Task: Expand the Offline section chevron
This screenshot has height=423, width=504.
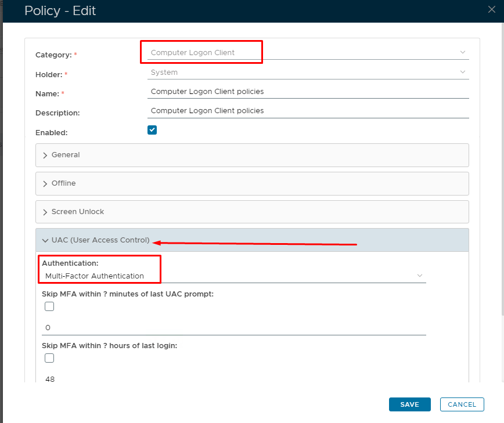Action: click(x=45, y=183)
